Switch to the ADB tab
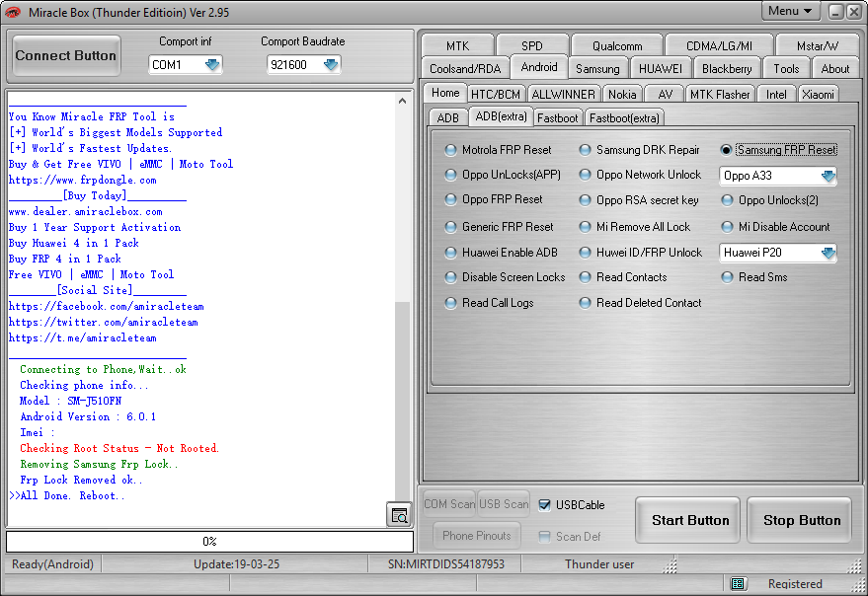Screen dimensions: 868x596 tap(448, 117)
